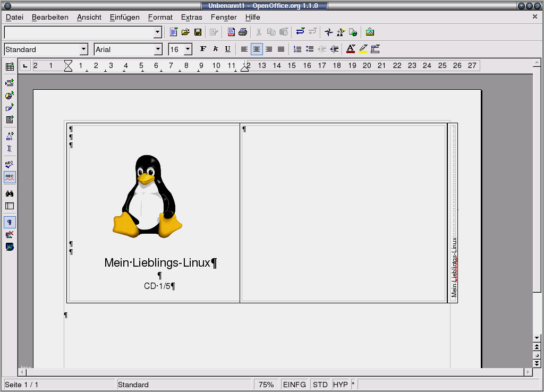544x392 pixels.
Task: Open the Gallery icon in toolbar
Action: [370, 32]
